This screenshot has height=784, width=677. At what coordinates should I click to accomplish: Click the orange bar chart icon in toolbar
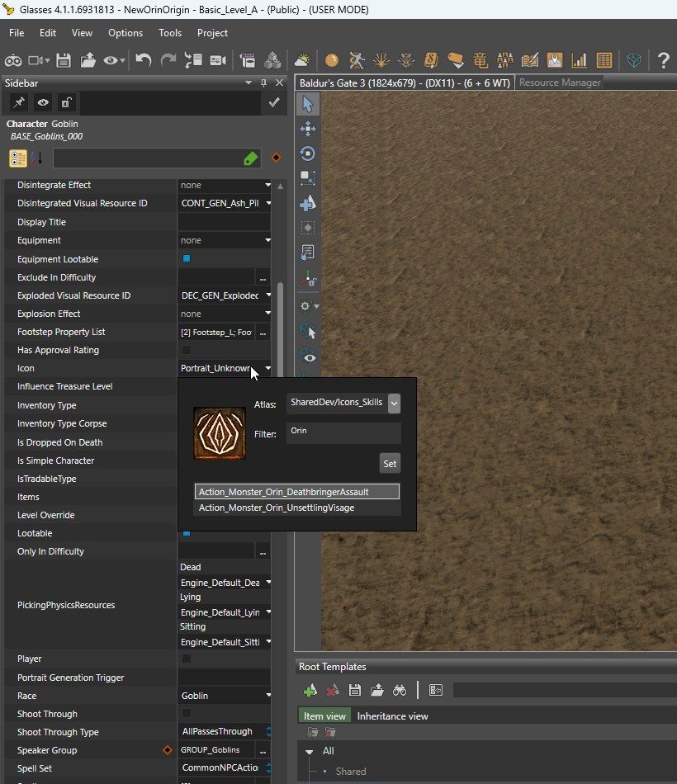579,60
